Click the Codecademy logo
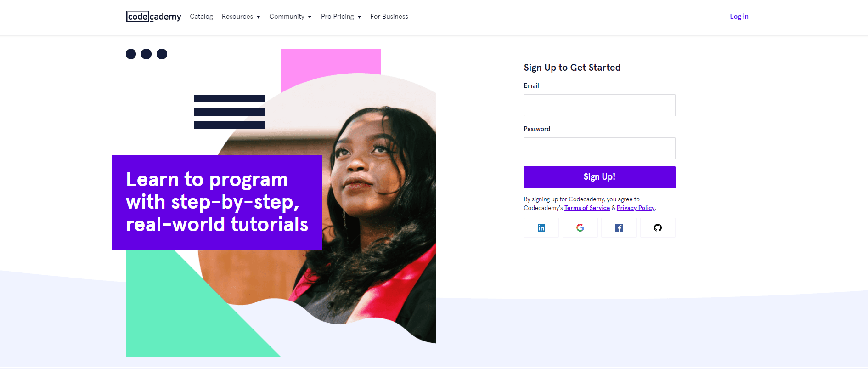 pos(153,17)
